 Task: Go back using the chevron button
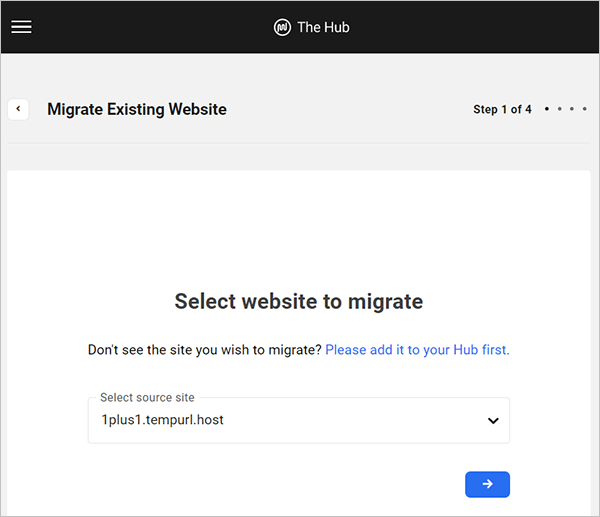(18, 109)
